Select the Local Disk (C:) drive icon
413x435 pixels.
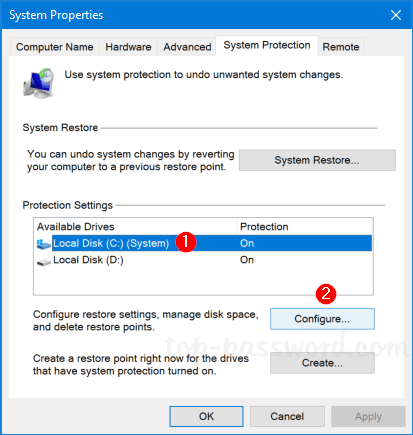pos(44,244)
